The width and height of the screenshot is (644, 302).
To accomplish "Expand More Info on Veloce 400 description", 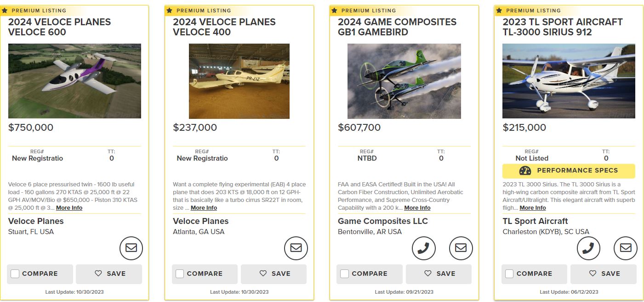I will 204,208.
